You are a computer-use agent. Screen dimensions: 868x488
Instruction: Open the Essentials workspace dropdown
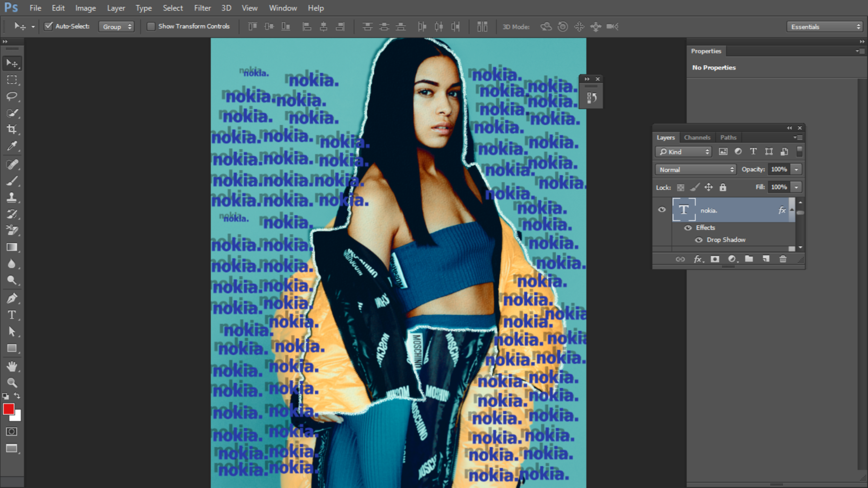[825, 27]
